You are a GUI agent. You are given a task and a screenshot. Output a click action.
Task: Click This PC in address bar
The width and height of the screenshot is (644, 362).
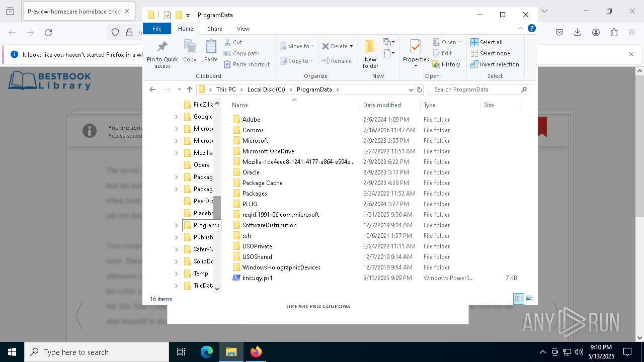point(226,89)
